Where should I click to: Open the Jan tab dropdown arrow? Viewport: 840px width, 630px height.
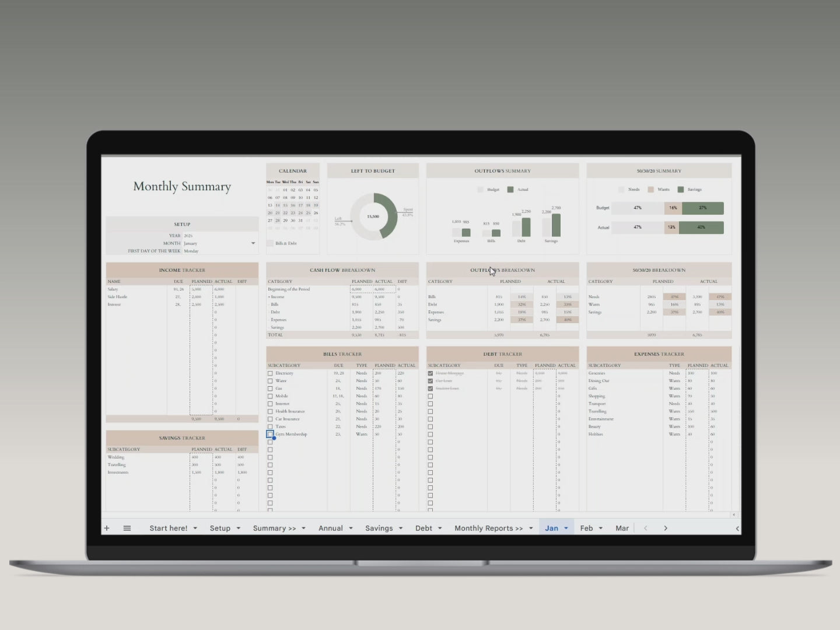click(566, 528)
